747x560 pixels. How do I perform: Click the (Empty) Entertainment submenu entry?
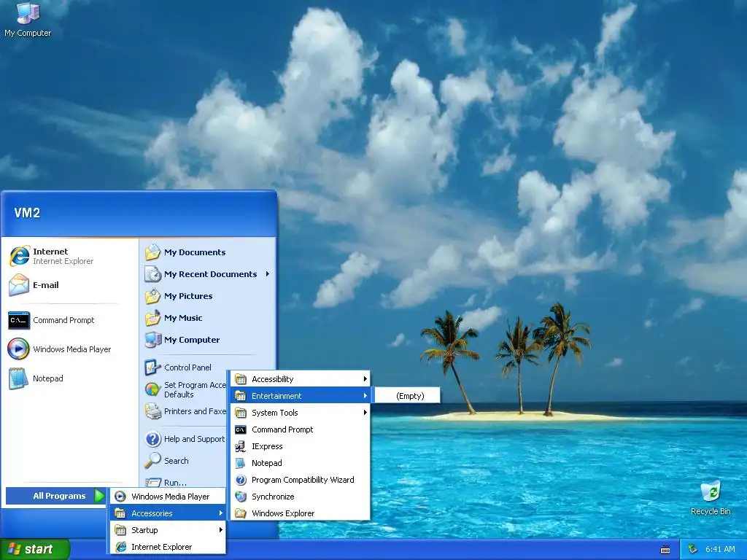[x=407, y=396]
